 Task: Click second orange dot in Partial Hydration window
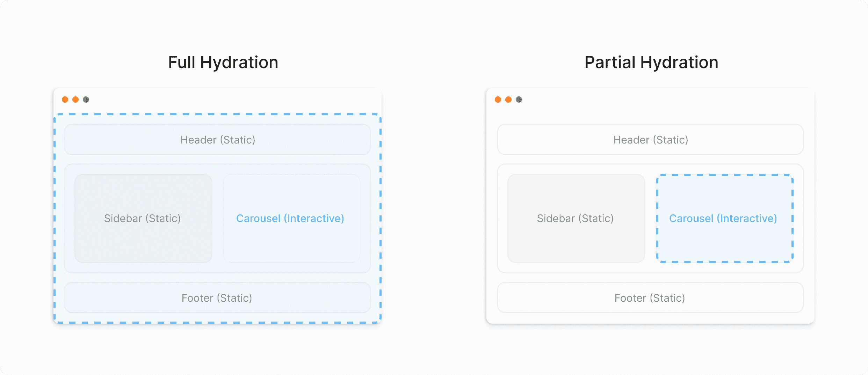point(508,100)
